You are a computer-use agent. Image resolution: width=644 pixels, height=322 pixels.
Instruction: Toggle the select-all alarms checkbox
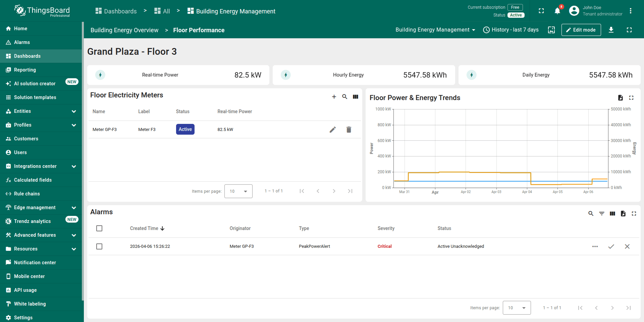pos(99,228)
